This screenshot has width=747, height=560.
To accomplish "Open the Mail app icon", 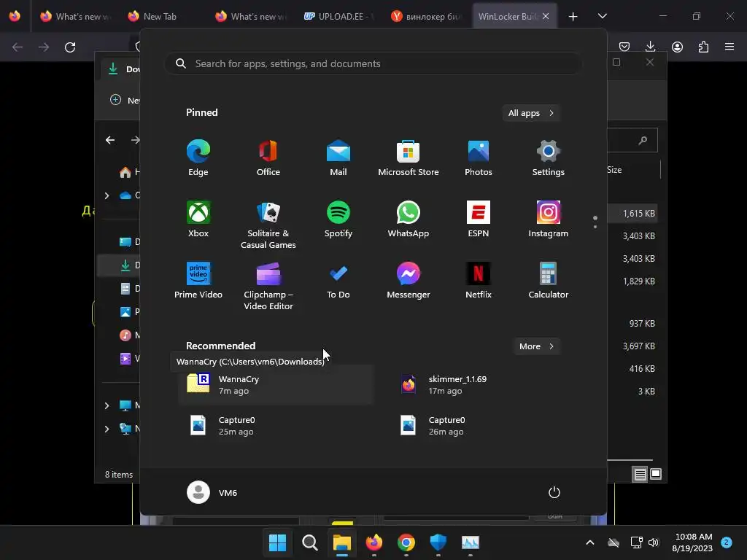I will click(338, 157).
